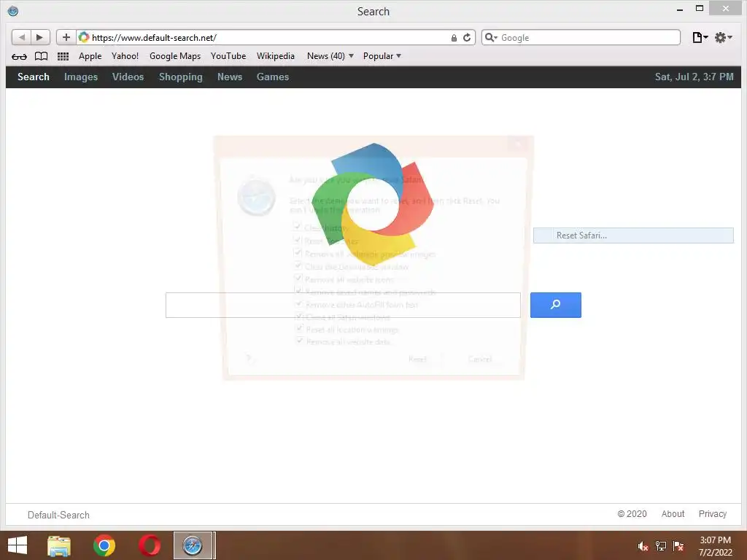Click the Default-Search query box
747x560 pixels.
click(343, 305)
